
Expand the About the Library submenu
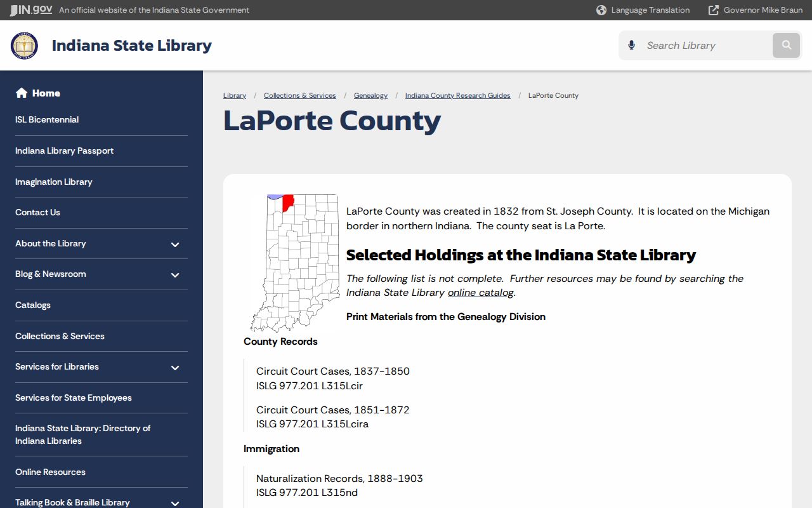(x=175, y=244)
